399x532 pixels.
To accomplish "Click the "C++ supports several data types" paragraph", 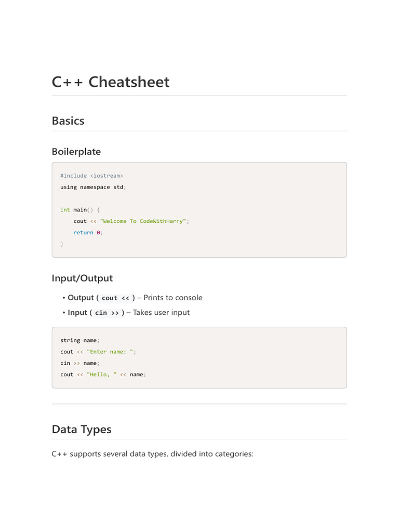I will point(152,454).
